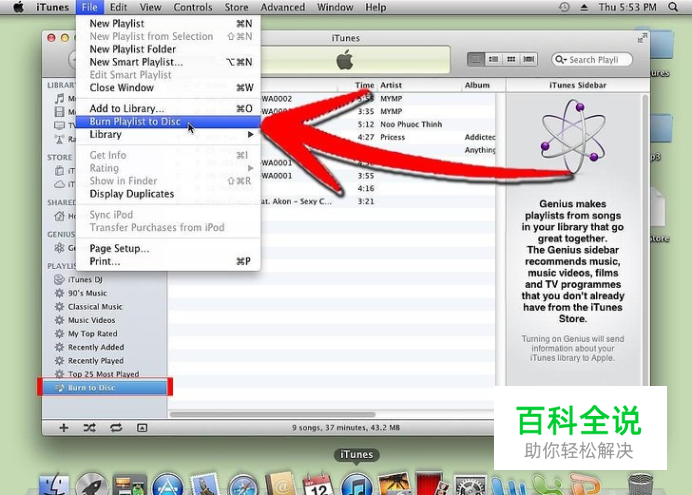692x495 pixels.
Task: Choose Display Duplicates
Action: tap(168, 194)
